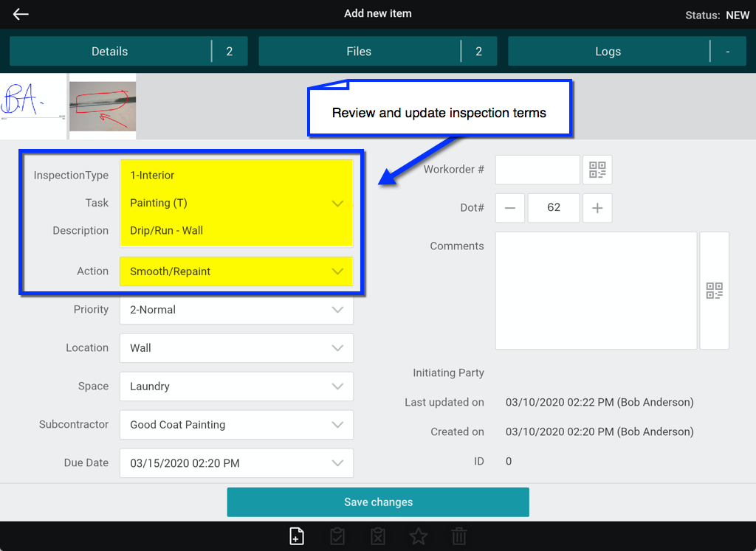Click the clipboard X icon

(x=378, y=536)
